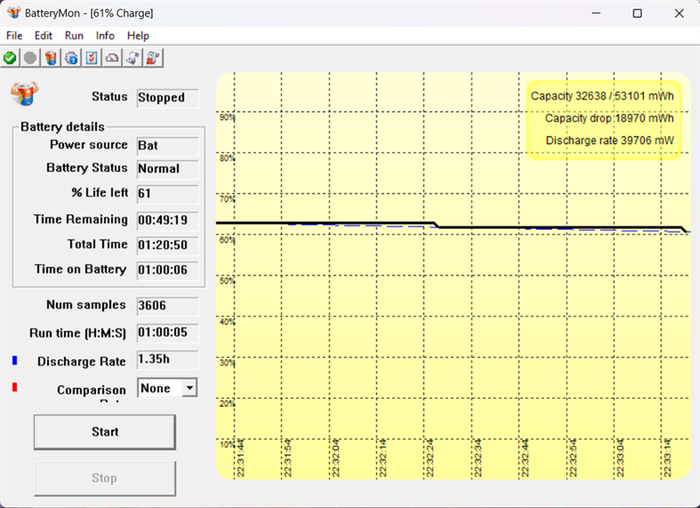This screenshot has width=700, height=508.
Task: Click the gauge meter toolbar icon
Action: coord(112,58)
